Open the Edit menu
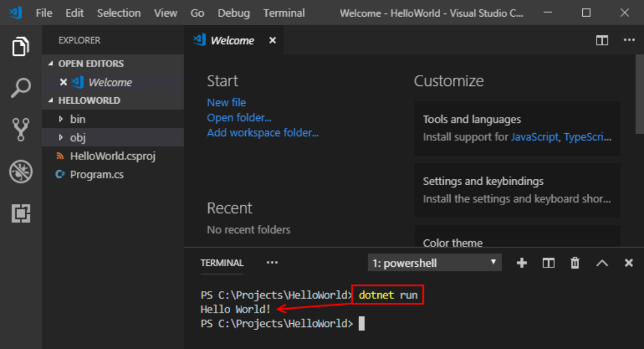The width and height of the screenshot is (644, 349). pyautogui.click(x=75, y=13)
